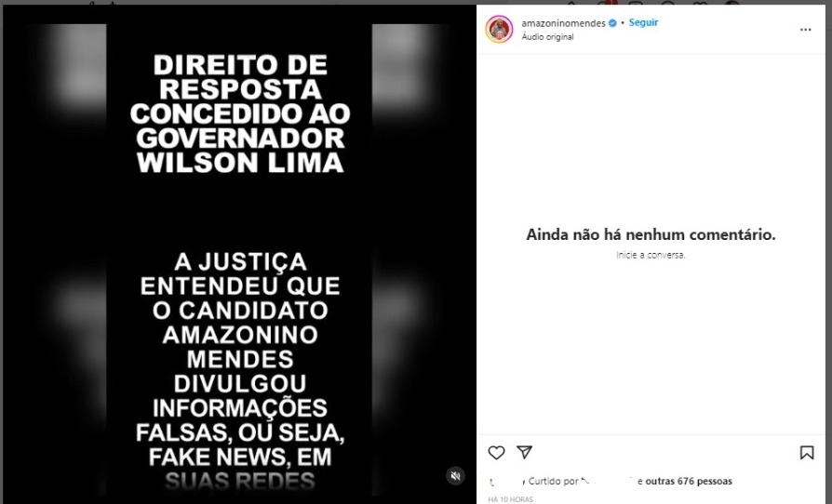Screen dimensions: 832x504
Task: Share the post via paper plane icon
Action: (x=524, y=452)
